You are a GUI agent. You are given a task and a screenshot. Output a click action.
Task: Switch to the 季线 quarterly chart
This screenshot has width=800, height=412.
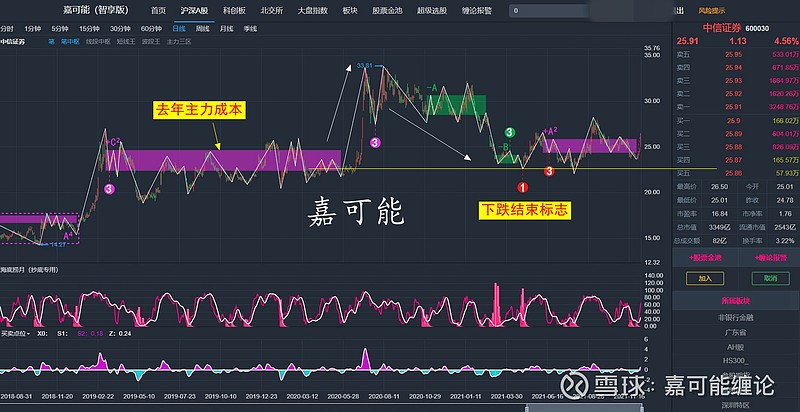[x=250, y=29]
